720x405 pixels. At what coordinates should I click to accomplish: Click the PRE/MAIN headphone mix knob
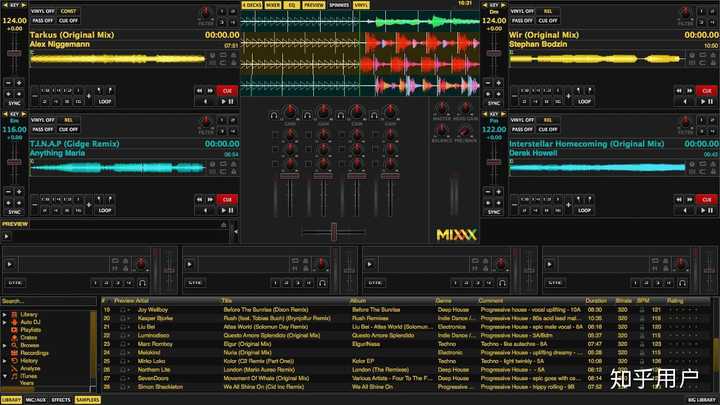(465, 131)
